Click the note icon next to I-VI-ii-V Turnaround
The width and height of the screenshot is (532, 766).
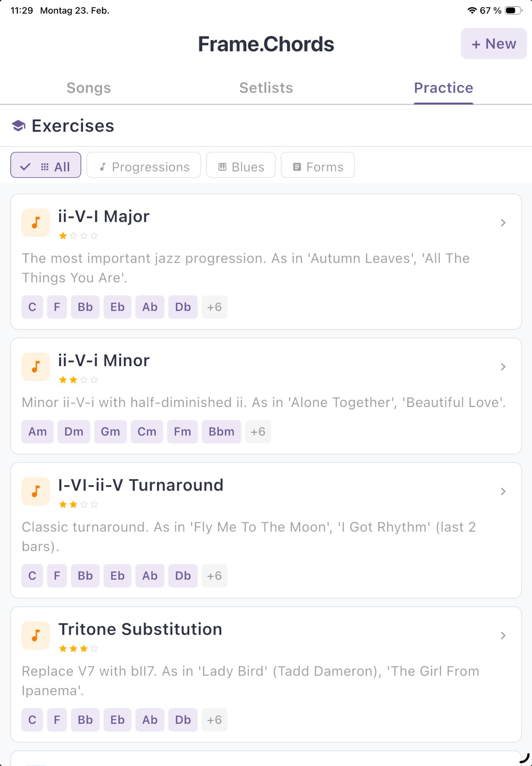point(35,491)
